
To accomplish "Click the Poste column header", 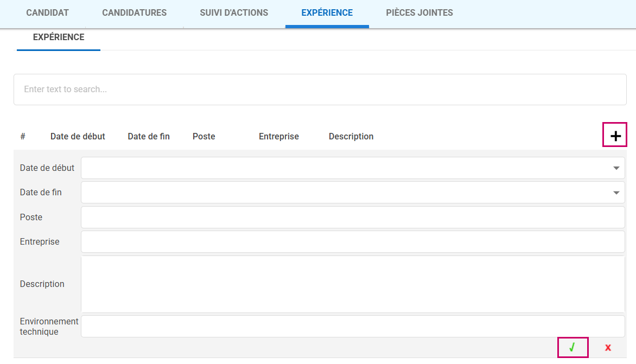I will click(204, 137).
